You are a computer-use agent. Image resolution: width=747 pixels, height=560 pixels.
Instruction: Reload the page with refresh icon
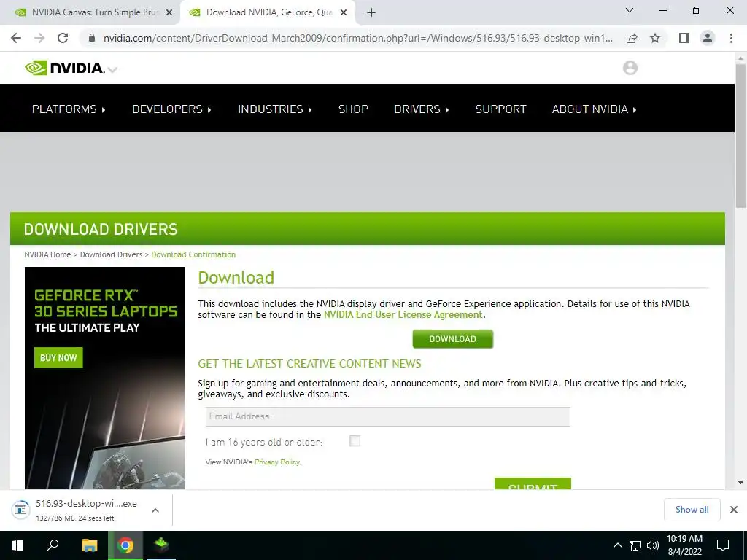click(63, 38)
